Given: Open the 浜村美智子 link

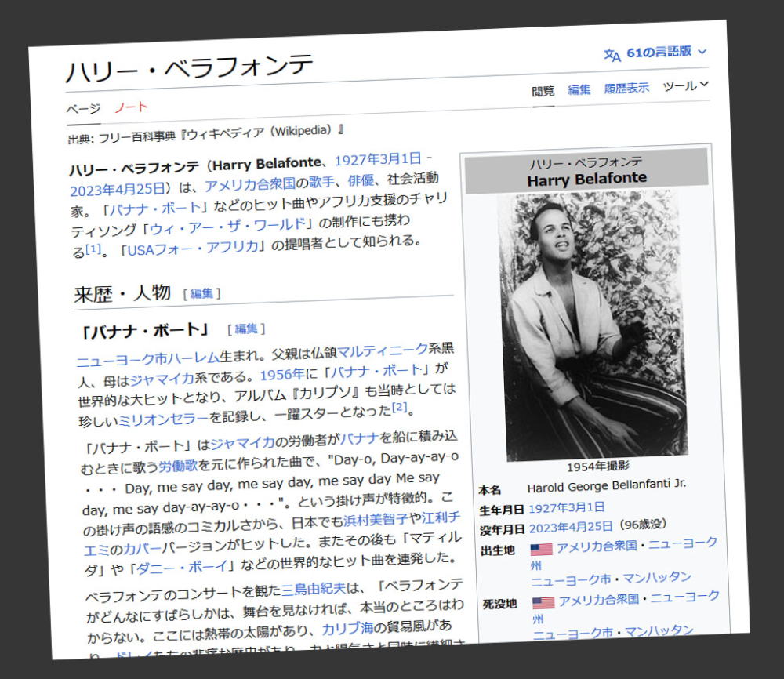Looking at the screenshot, I should click(376, 520).
